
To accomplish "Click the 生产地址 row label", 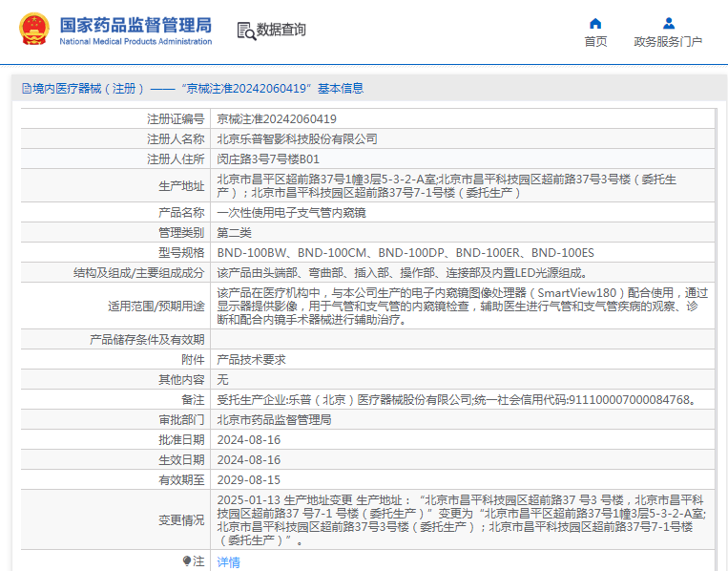I will point(181,186).
